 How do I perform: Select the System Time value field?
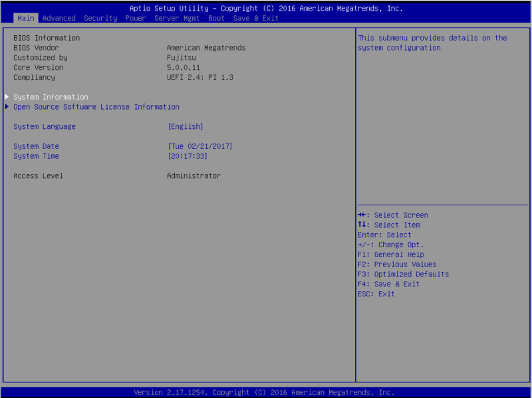[188, 156]
